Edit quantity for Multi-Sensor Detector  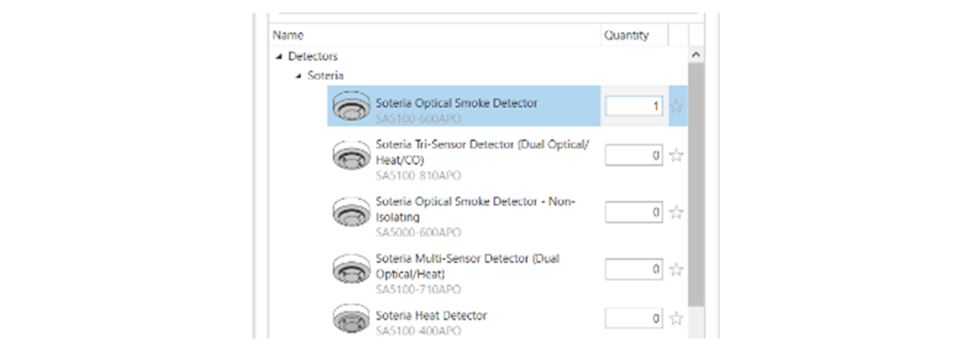coord(634,269)
